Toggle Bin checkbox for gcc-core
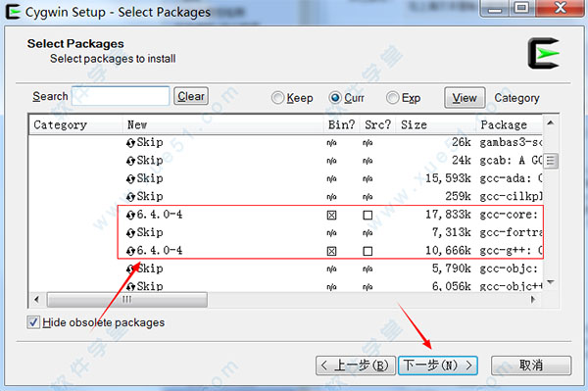588x391 pixels. click(x=331, y=216)
